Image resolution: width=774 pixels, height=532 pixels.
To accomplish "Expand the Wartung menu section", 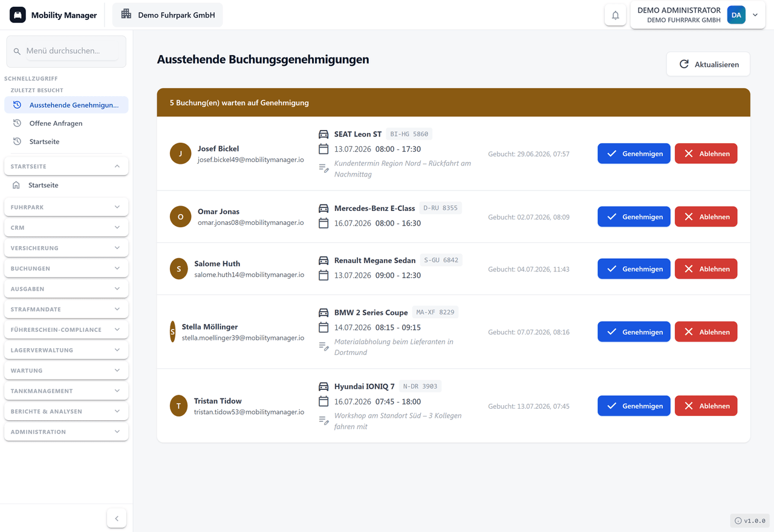I will pos(67,371).
